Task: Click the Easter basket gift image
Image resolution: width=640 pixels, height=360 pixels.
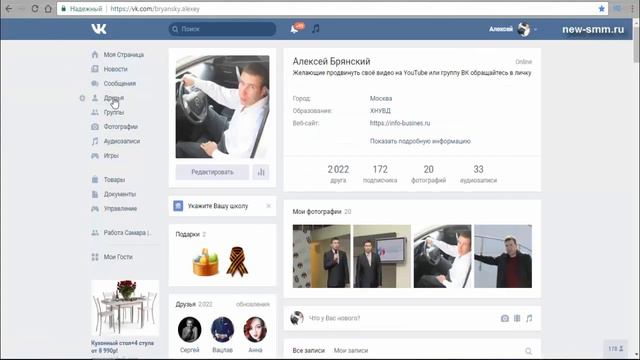Action: pyautogui.click(x=205, y=262)
